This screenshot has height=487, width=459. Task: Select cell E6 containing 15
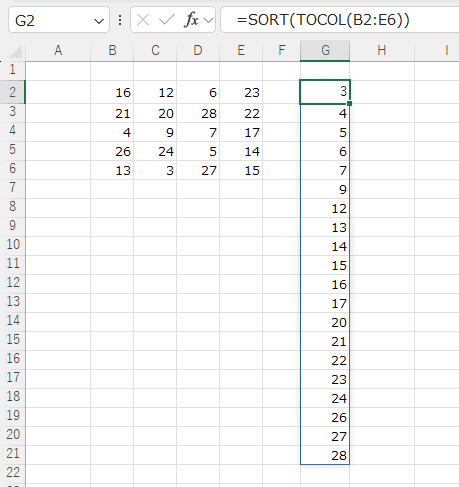(x=241, y=171)
